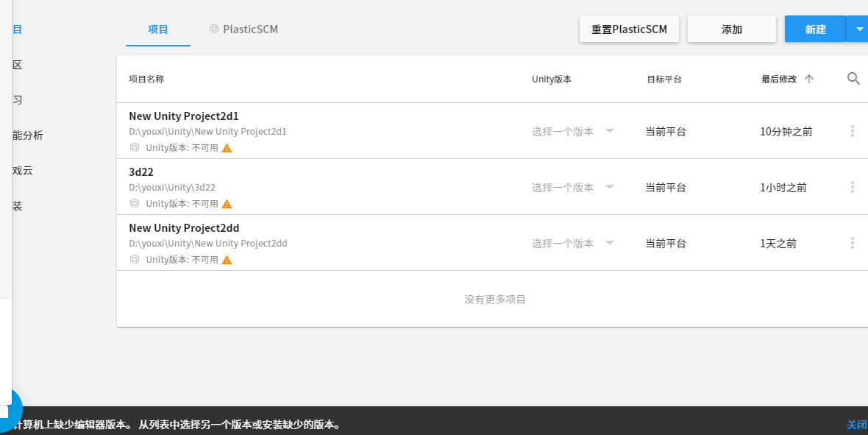Open the search icon in table header

coord(853,79)
